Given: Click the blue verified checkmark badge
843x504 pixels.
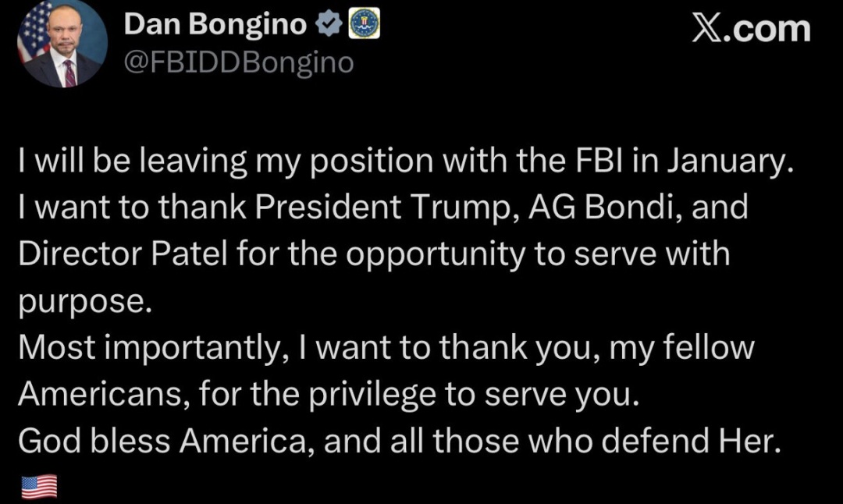Looking at the screenshot, I should (x=329, y=26).
